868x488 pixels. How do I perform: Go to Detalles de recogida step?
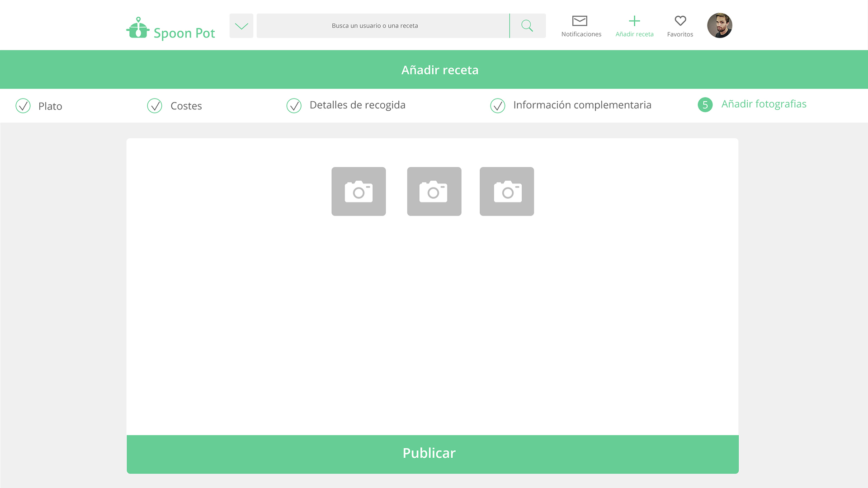tap(358, 105)
